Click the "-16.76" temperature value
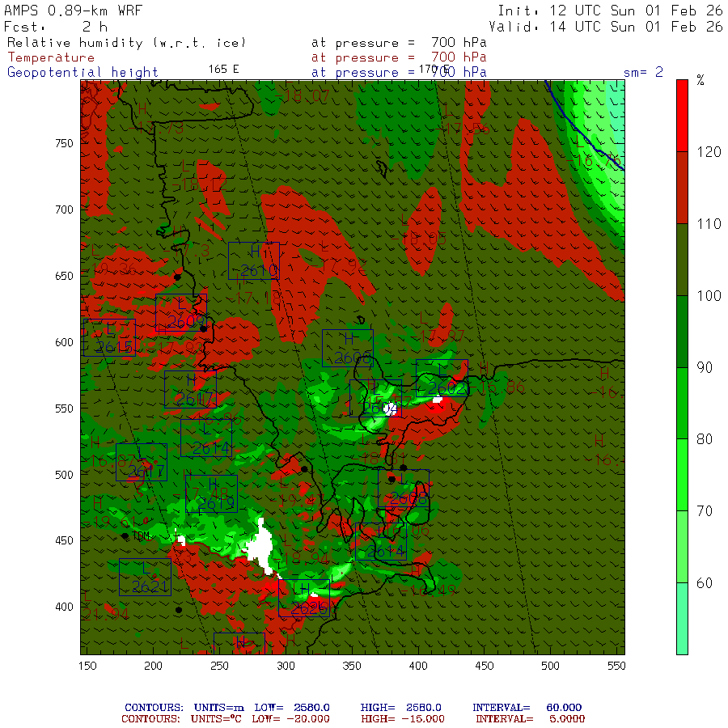 (x=594, y=161)
